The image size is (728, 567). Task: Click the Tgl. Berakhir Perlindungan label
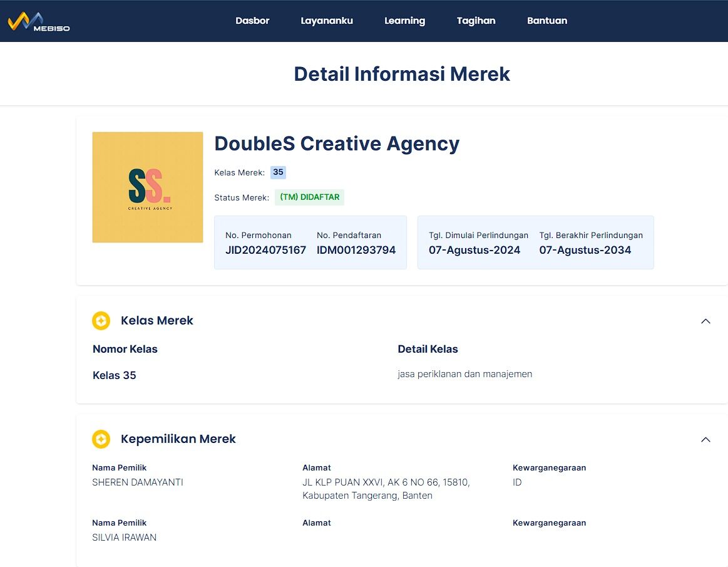(x=591, y=235)
